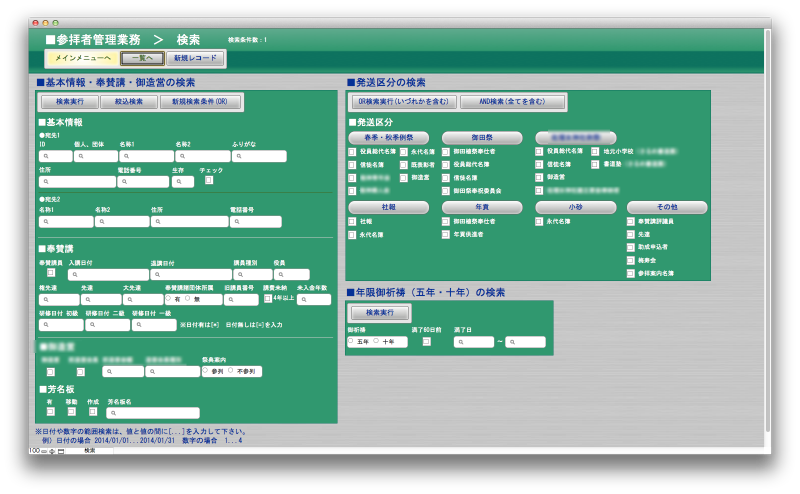Click the OR検索実行 button
The image size is (800, 494).
(404, 102)
